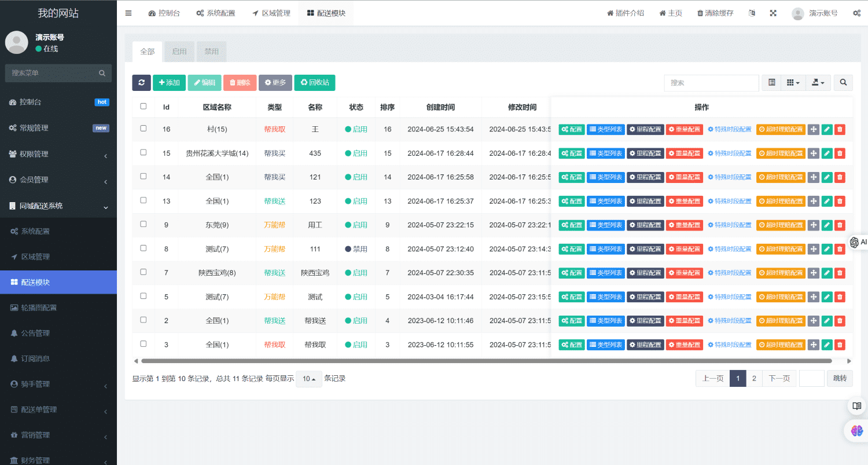Click the magnifier in menu search box
Screen dimensions: 868x465
(102, 73)
